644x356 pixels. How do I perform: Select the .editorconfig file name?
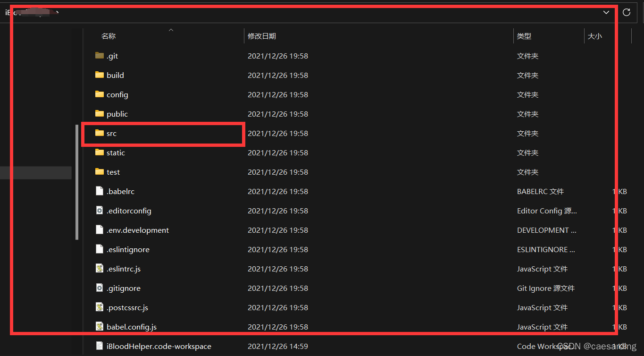129,211
